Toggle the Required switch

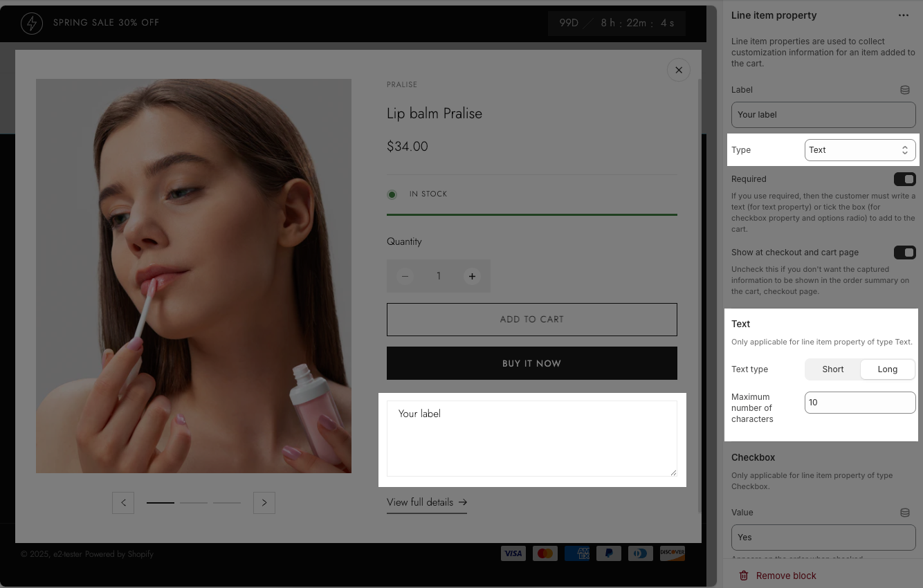point(904,179)
